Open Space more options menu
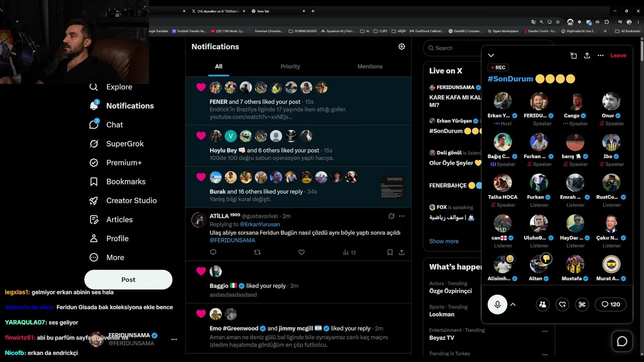 (600, 55)
